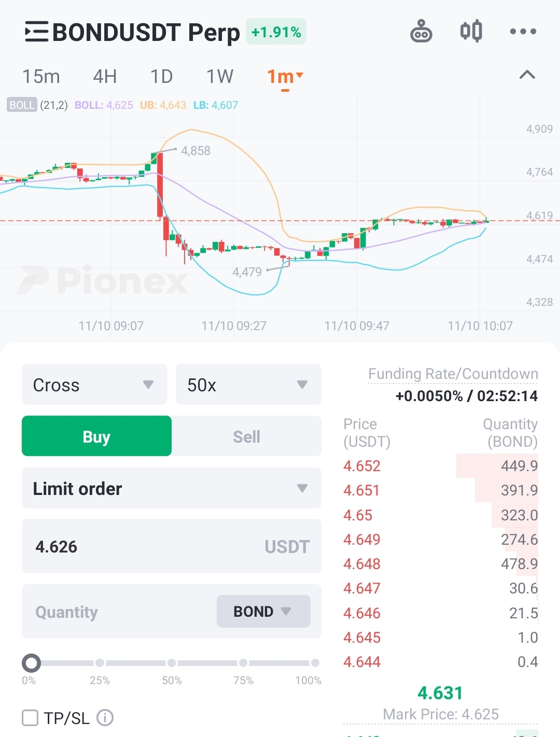Tap the TP/SL info icon
Screen dimensions: 560x737
point(105,718)
